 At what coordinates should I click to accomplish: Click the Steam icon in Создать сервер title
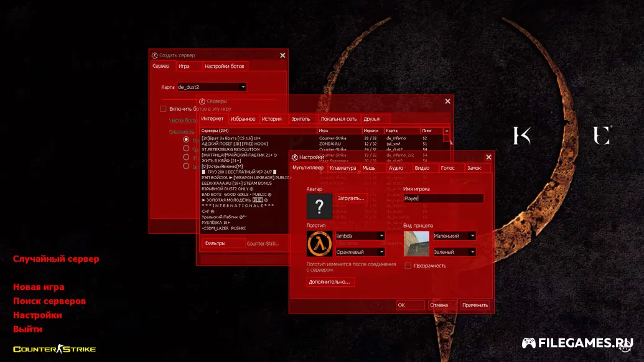click(155, 55)
